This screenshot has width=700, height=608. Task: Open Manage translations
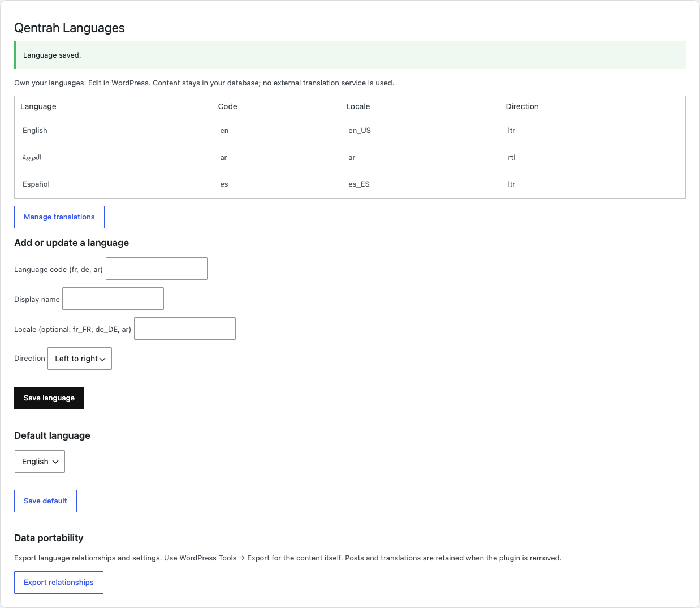point(59,217)
